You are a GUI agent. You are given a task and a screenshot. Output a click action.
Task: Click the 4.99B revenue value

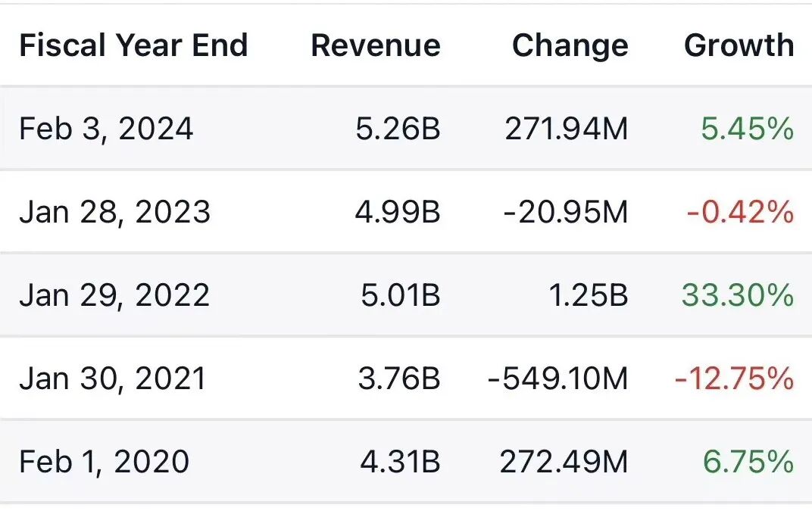[397, 212]
